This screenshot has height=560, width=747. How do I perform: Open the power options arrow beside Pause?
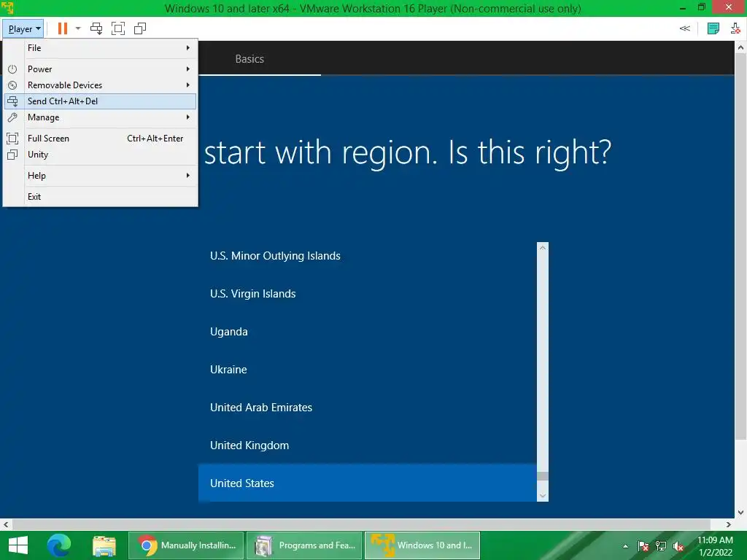point(78,28)
